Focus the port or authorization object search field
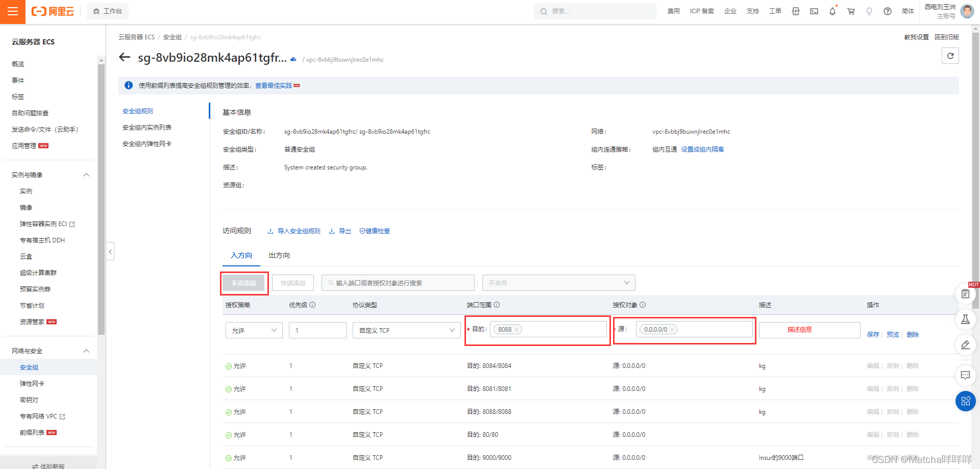The width and height of the screenshot is (980, 469). (398, 283)
